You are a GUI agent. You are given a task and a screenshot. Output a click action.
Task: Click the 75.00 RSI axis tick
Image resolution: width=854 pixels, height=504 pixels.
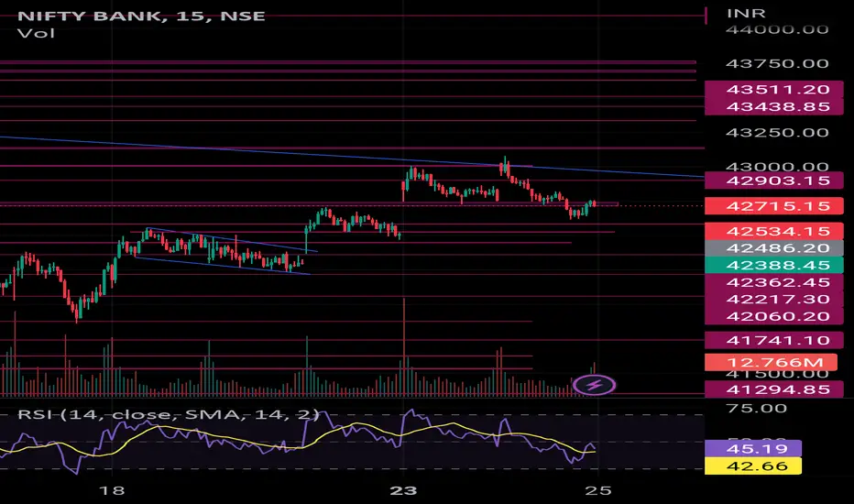tap(757, 408)
